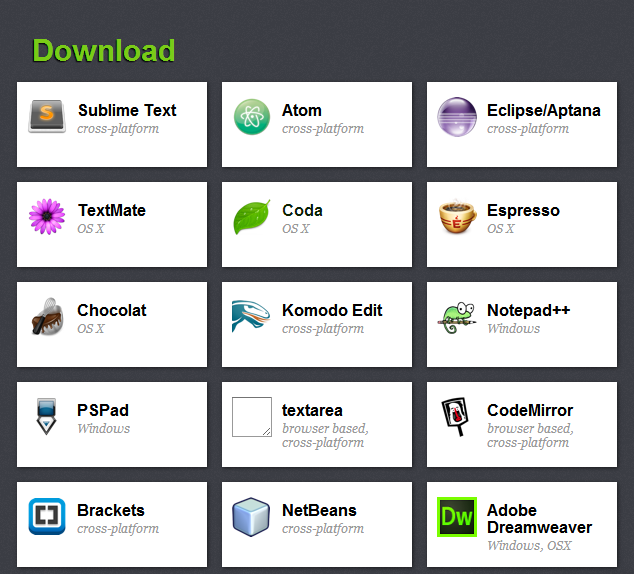Click 'OS X' under Espresso
Screen dimensions: 634x574
tap(501, 229)
